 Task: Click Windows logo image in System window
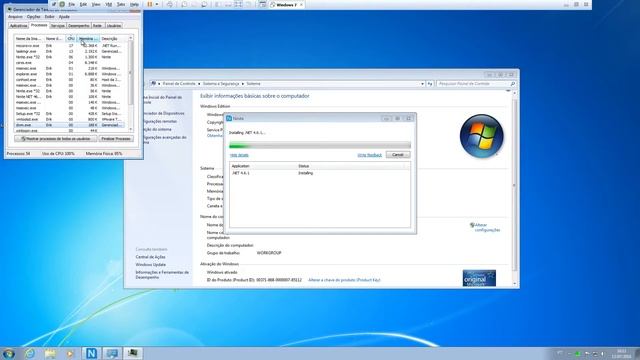coord(482,136)
